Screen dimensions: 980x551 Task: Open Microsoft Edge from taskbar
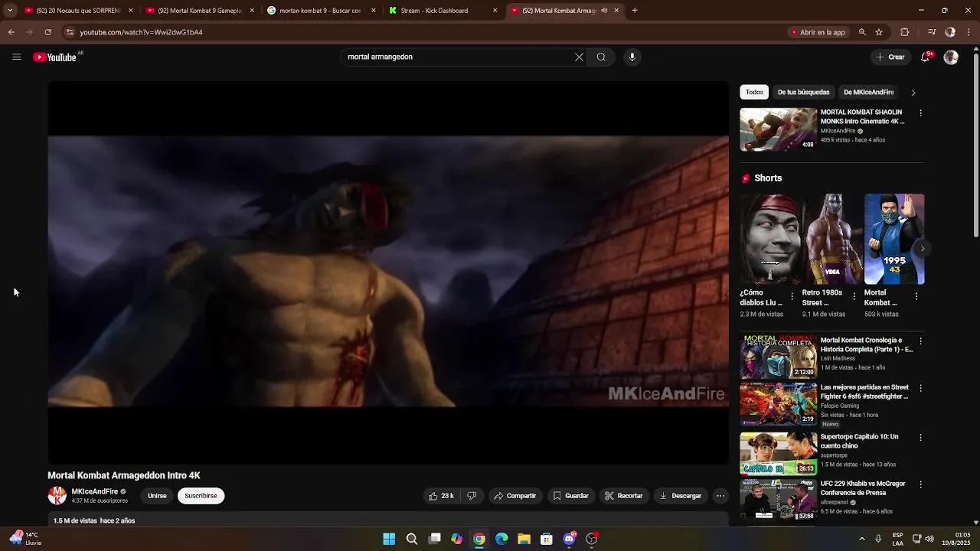click(x=501, y=539)
